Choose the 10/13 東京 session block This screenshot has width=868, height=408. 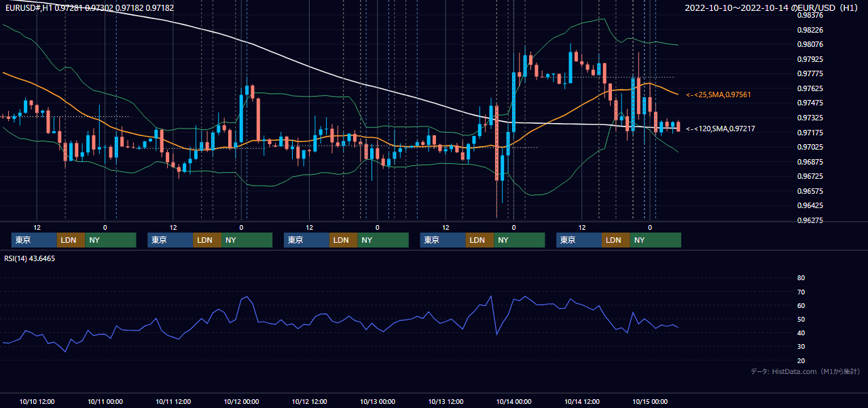coord(443,240)
